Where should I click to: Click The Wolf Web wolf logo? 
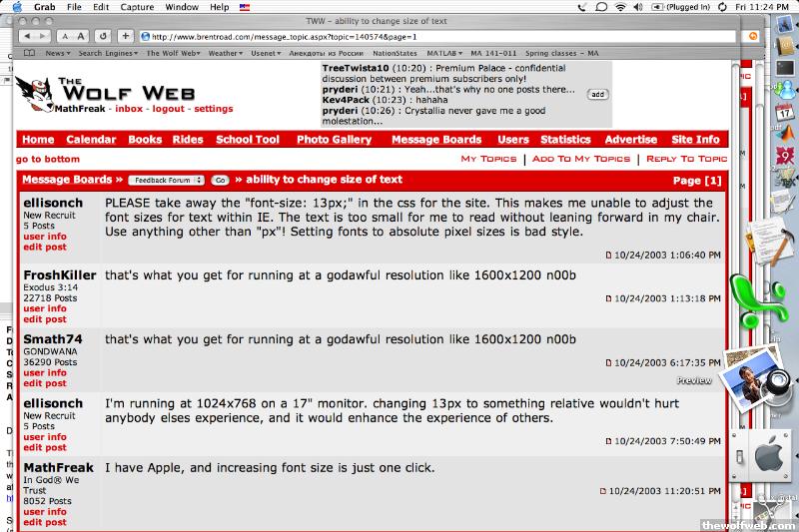35,93
